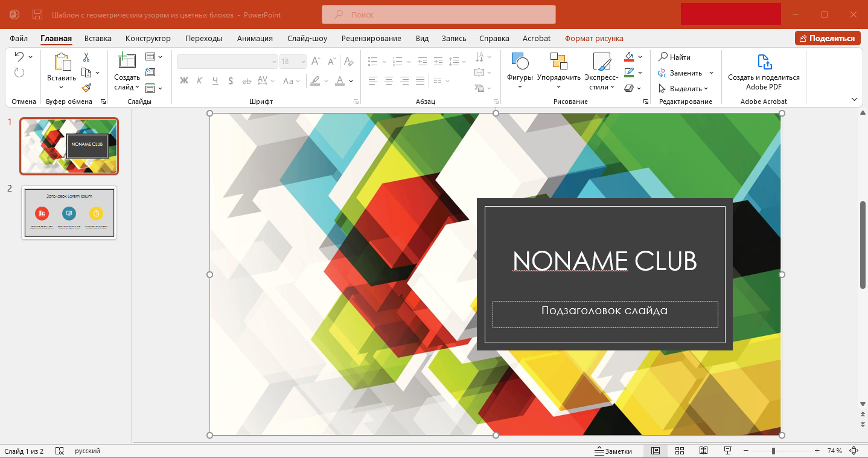Toggle Bold (Ж) formatting
This screenshot has height=458, width=868.
click(x=184, y=81)
